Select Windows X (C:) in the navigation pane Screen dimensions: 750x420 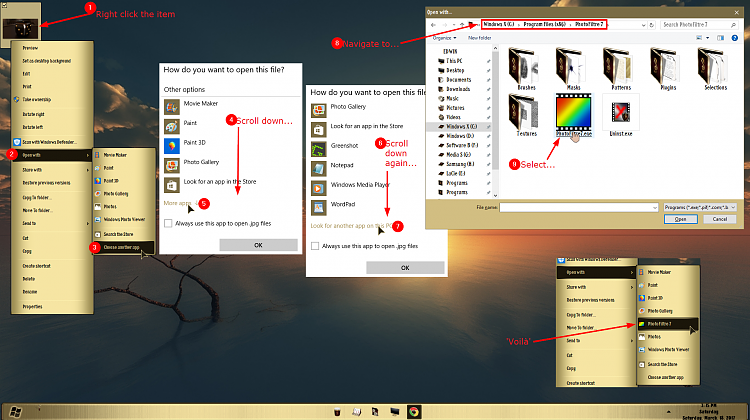coord(461,126)
